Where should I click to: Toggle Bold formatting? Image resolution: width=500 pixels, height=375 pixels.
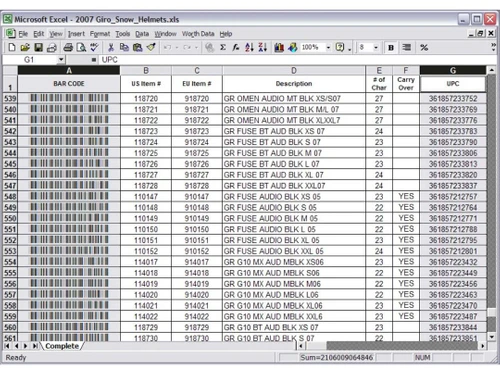tap(391, 47)
